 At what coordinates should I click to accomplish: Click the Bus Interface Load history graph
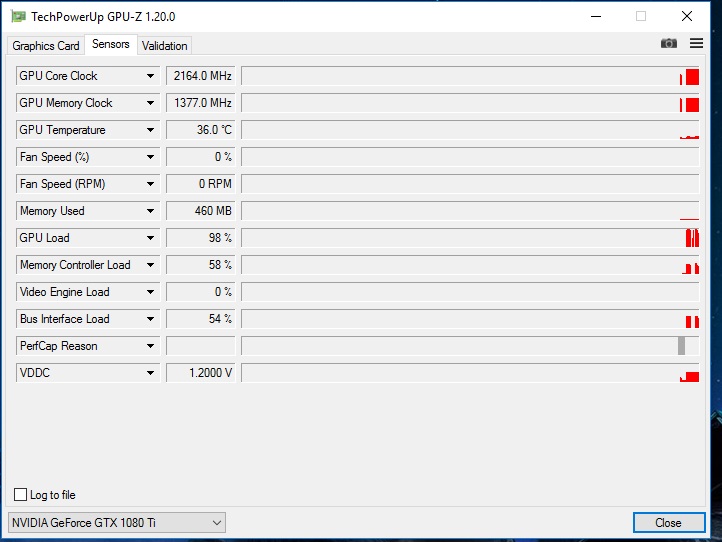point(470,319)
